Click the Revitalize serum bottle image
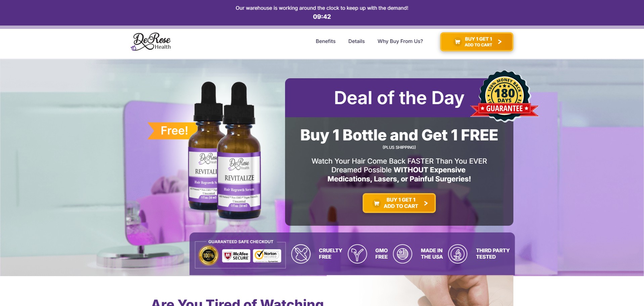Image resolution: width=644 pixels, height=306 pixels. point(224,150)
